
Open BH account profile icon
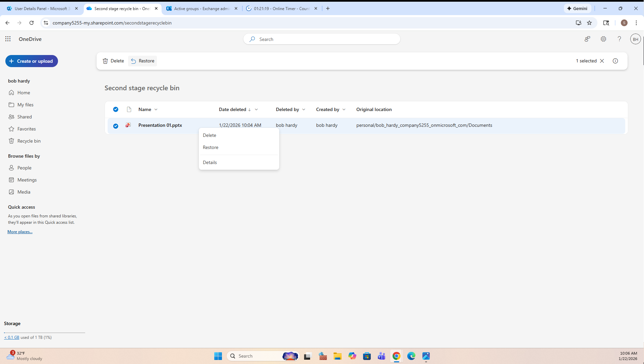[635, 39]
